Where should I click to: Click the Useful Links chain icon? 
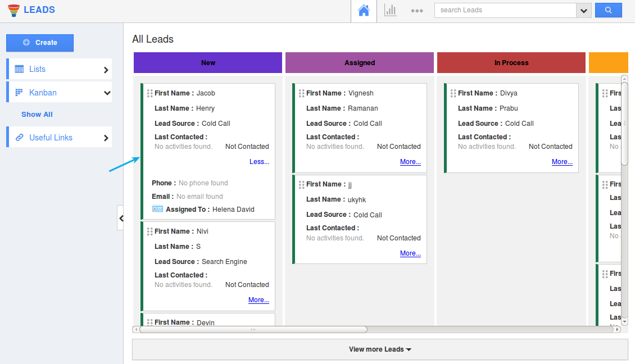click(x=20, y=136)
